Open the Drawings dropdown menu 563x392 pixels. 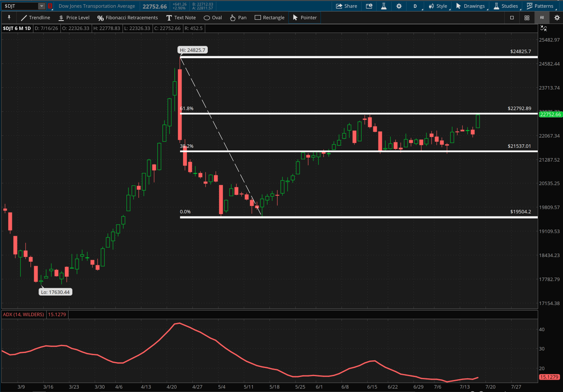click(471, 6)
